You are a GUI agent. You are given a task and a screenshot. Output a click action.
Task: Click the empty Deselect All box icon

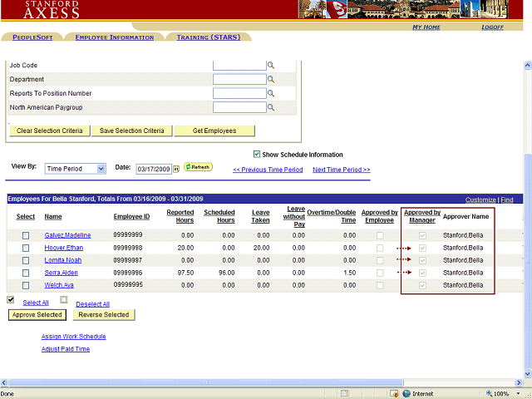click(x=64, y=300)
